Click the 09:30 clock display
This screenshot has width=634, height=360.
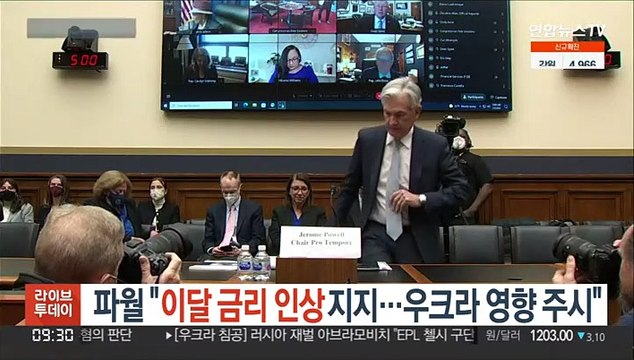pos(53,335)
